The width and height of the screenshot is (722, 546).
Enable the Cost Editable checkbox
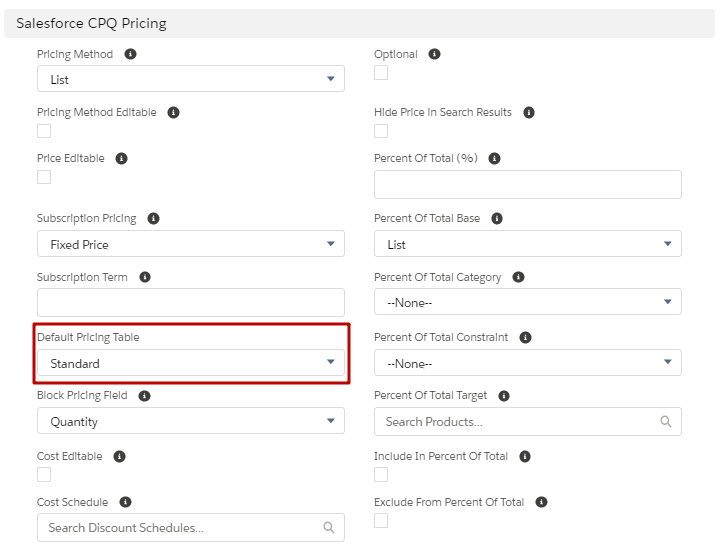(44, 474)
